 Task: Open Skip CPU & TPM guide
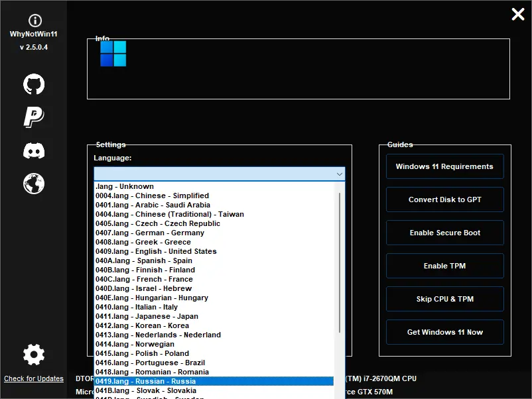pos(445,299)
